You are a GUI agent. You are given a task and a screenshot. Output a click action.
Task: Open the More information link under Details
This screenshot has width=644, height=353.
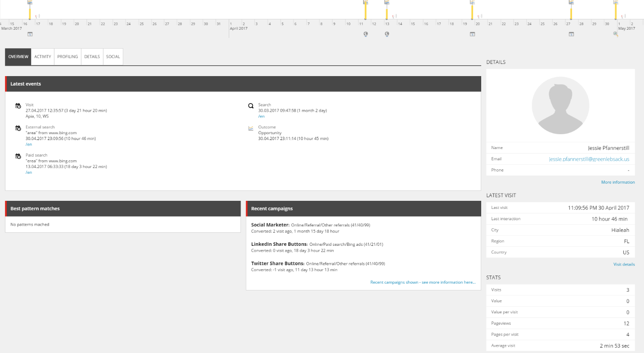(x=618, y=182)
